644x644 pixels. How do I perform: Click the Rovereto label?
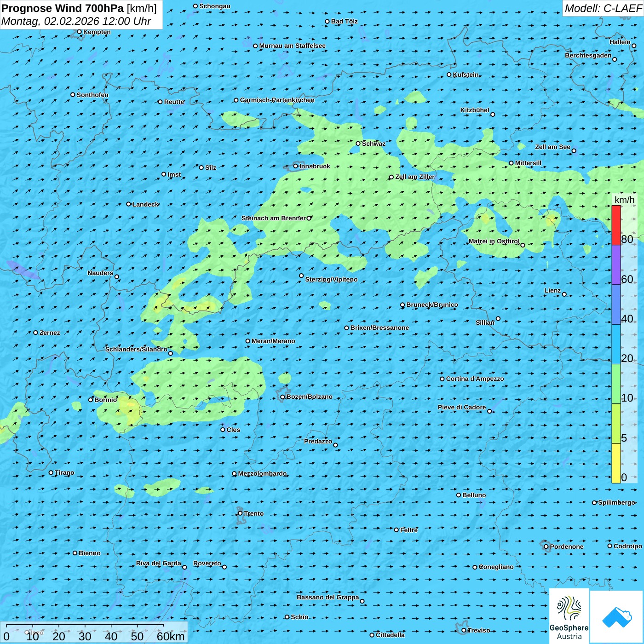click(207, 563)
